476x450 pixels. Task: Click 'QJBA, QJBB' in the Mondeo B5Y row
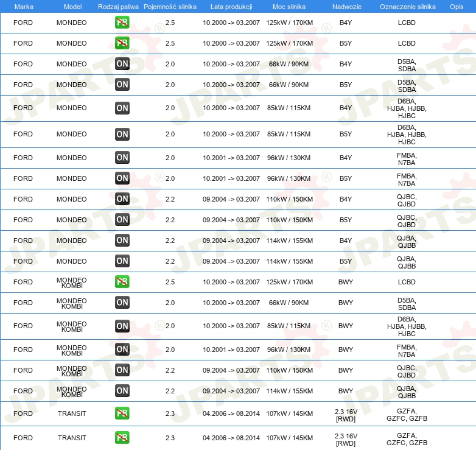(407, 262)
